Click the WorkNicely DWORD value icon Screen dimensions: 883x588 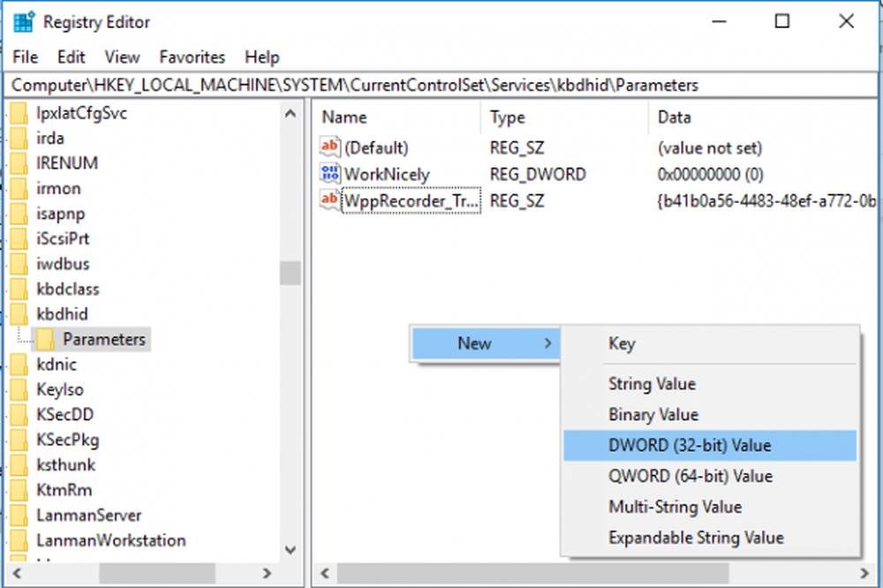click(x=330, y=174)
